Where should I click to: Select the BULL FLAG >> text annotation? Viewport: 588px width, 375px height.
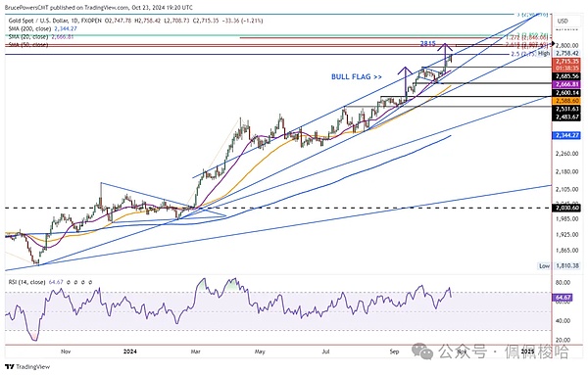click(x=357, y=76)
